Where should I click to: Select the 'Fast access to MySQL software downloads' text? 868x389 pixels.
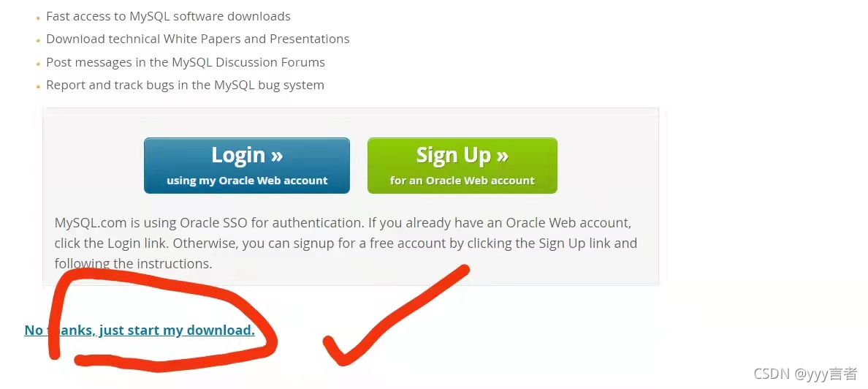click(168, 17)
